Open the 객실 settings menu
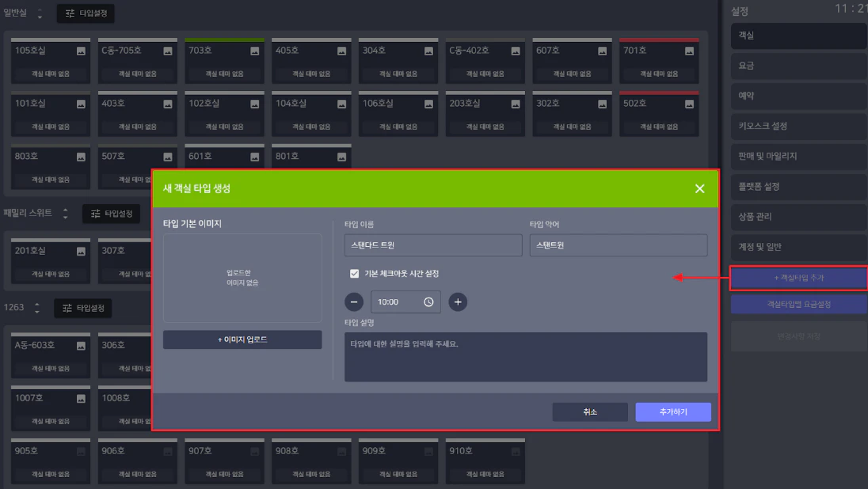The height and width of the screenshot is (489, 868). [799, 36]
